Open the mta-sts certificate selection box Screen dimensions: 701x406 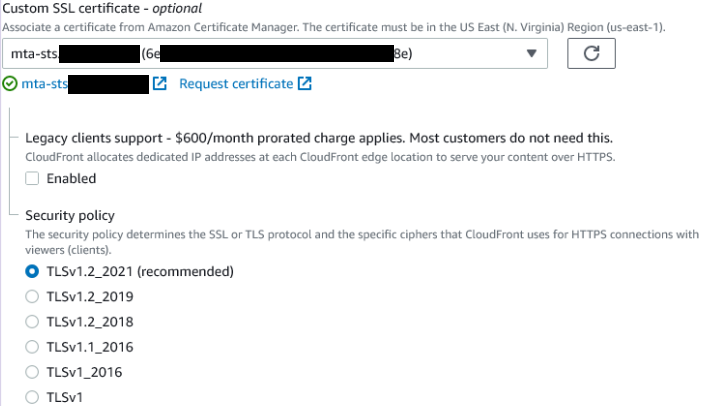[x=275, y=54]
